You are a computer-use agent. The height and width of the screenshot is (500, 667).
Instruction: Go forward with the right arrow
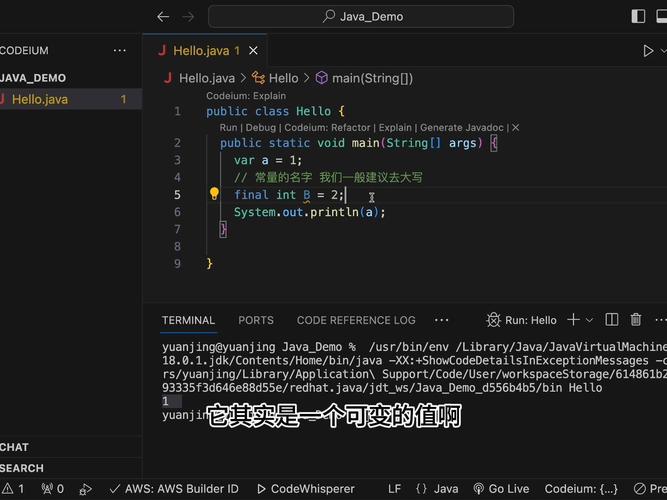[x=188, y=17]
